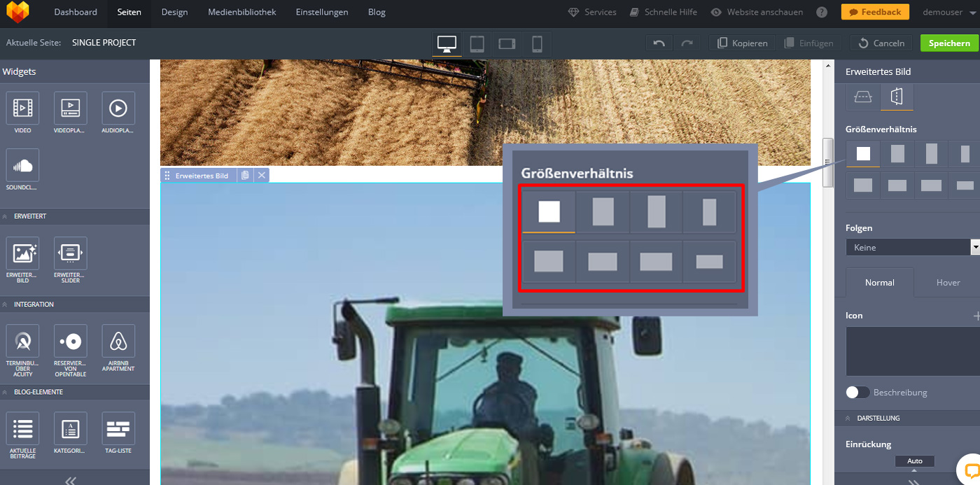Click the orange Feedback button

(875, 12)
